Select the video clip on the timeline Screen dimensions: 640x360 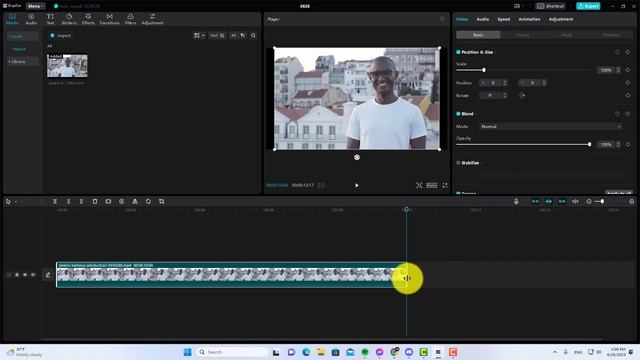pos(231,275)
